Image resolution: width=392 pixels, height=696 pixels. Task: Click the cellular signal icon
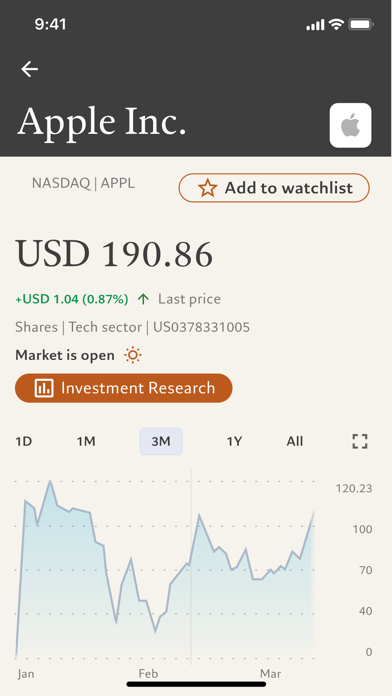pos(315,26)
